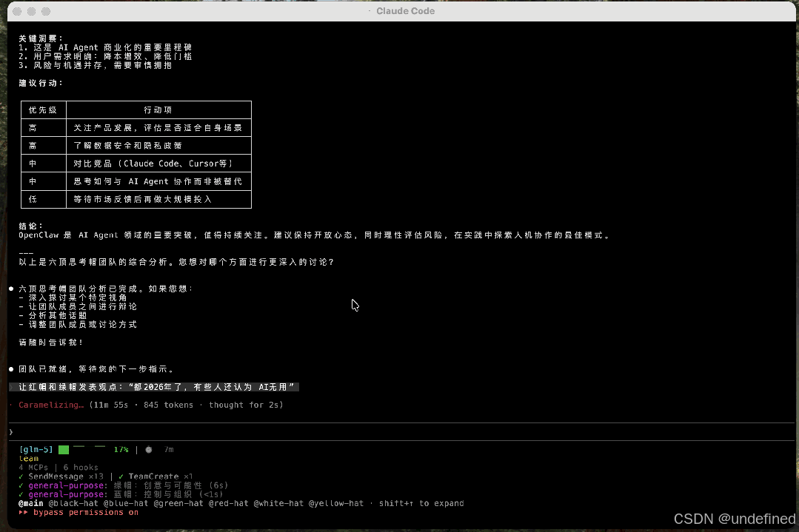Select the @blue-hat agent

(126, 503)
